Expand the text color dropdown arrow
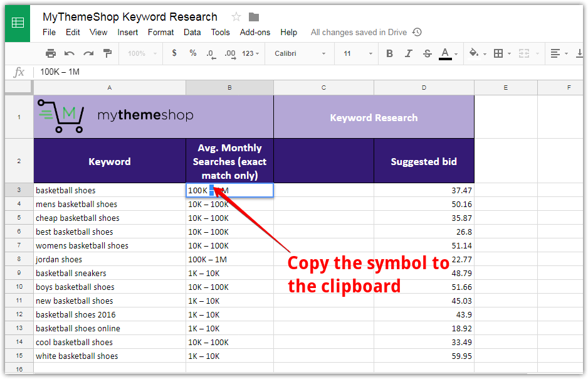Image resolution: width=588 pixels, height=379 pixels. (x=456, y=54)
